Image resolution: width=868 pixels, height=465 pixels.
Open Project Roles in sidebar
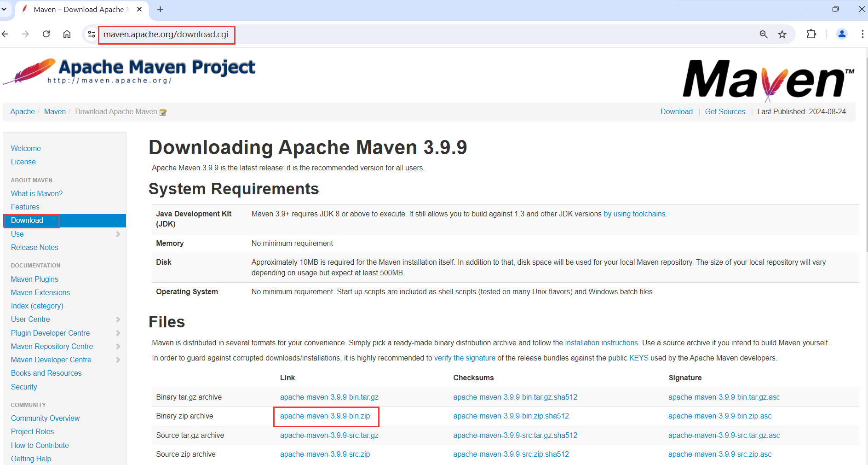(32, 432)
